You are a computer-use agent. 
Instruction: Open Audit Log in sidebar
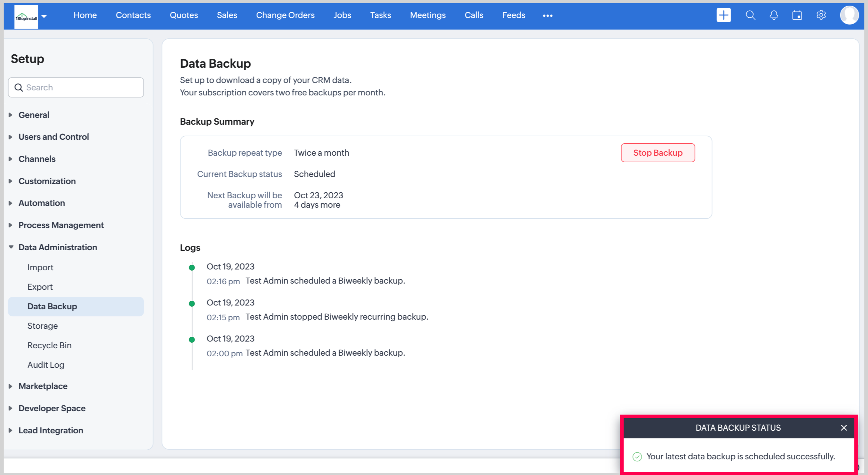46,365
